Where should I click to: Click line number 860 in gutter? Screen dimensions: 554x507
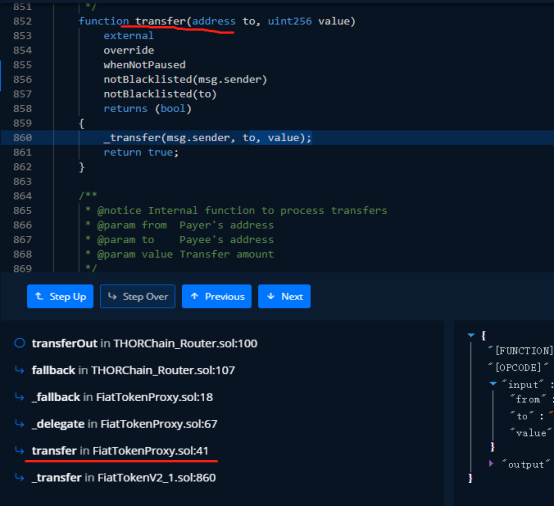tap(23, 137)
